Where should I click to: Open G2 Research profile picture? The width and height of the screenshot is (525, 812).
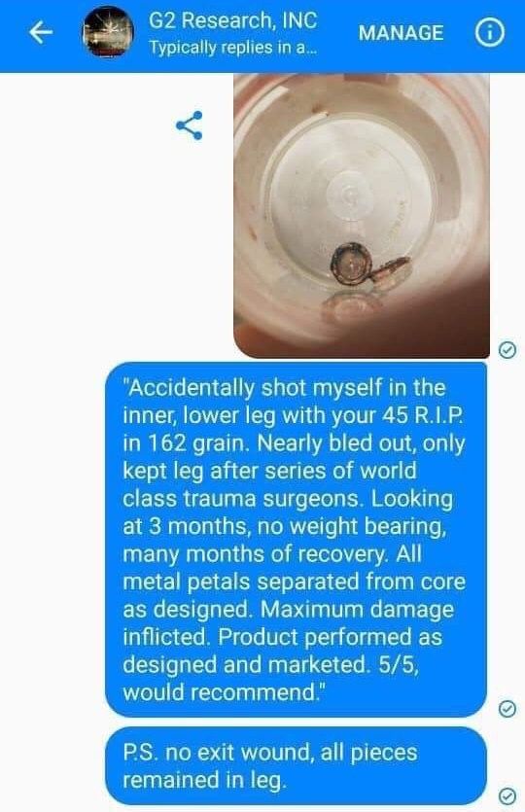108,33
